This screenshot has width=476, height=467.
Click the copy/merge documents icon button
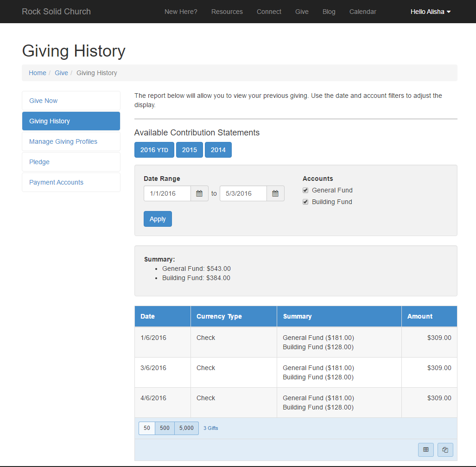pos(445,449)
